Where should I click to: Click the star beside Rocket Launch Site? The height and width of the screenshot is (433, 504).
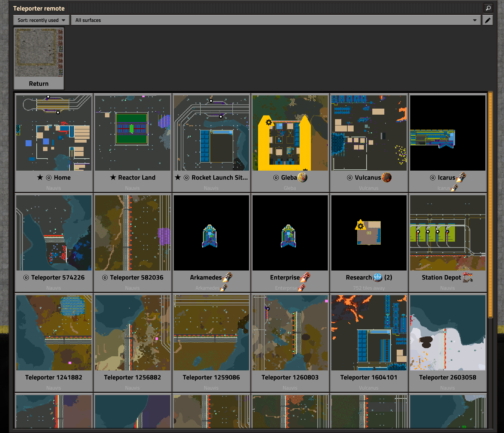(178, 178)
